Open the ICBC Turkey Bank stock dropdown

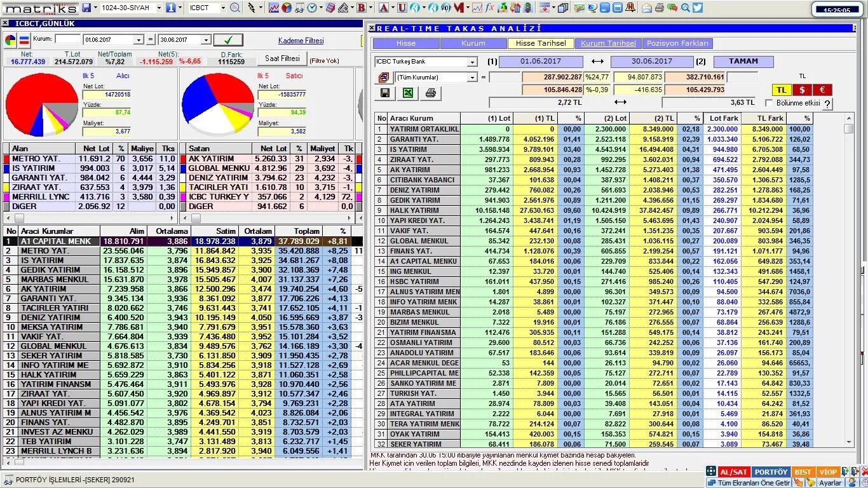point(472,62)
